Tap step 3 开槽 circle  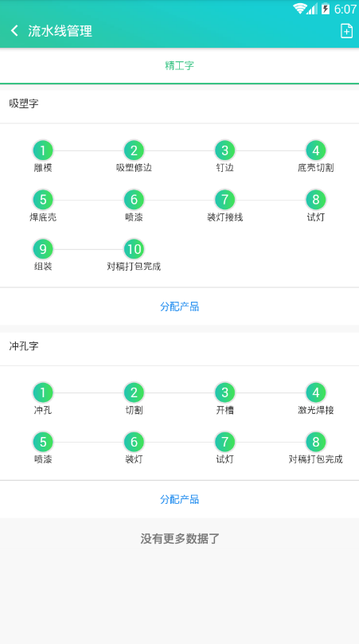224,392
